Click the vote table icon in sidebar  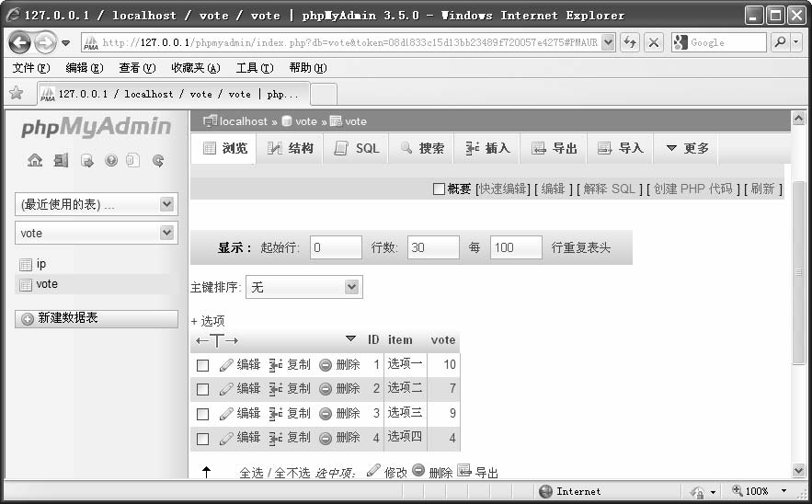26,284
